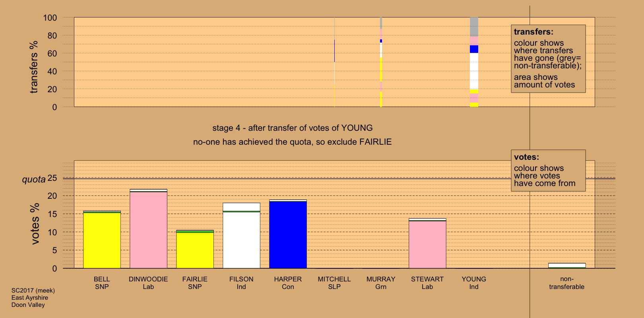Click the 'votes:' legend box

coord(548,170)
